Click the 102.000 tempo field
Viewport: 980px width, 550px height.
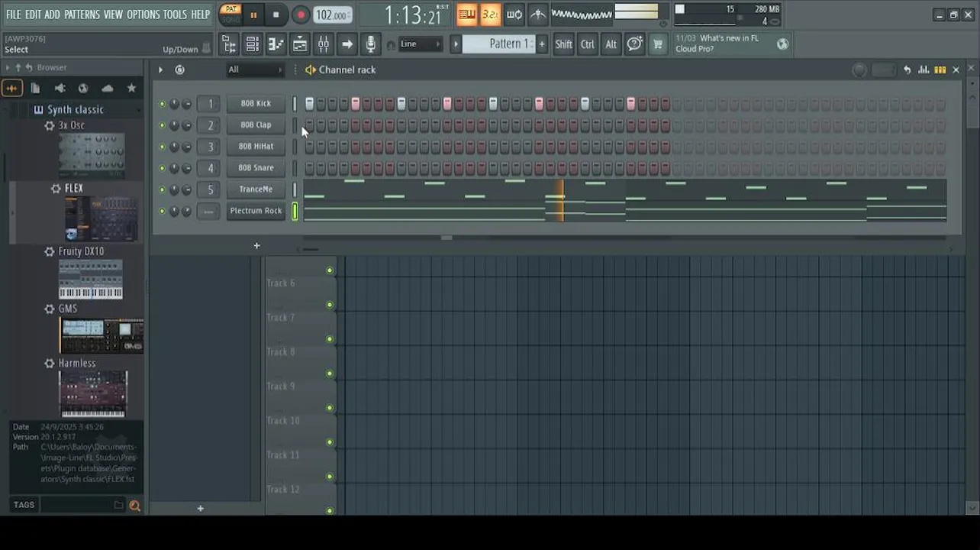[x=331, y=15]
